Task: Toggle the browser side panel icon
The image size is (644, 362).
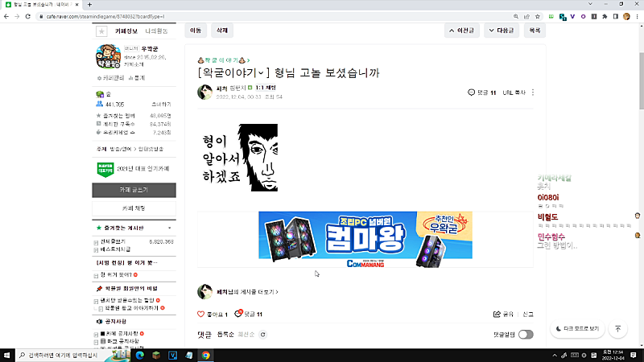Action: pyautogui.click(x=615, y=16)
